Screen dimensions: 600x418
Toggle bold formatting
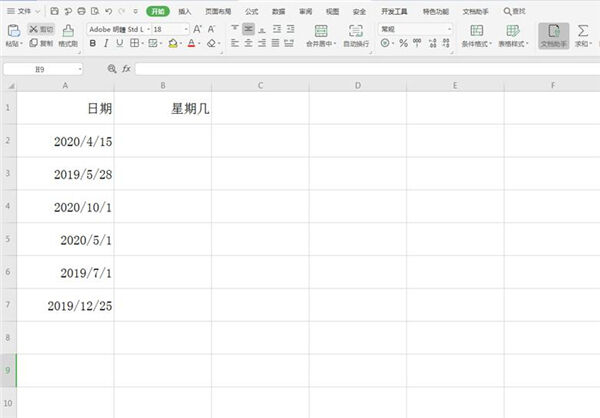[x=93, y=43]
